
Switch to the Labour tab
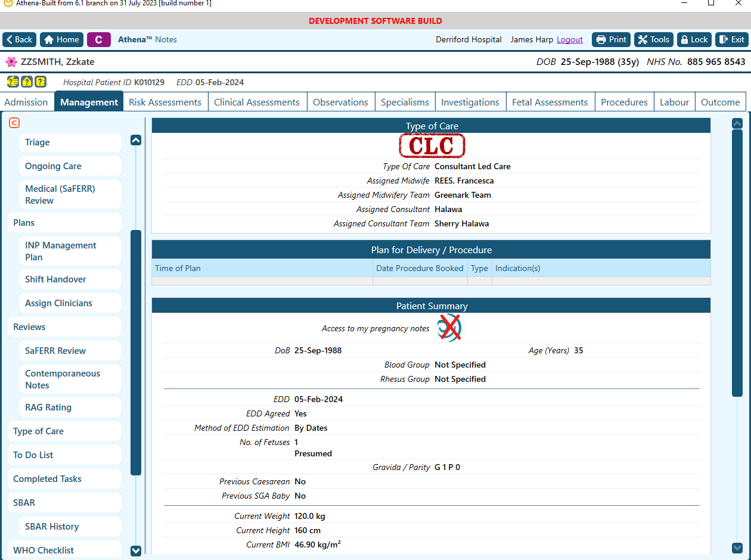pyautogui.click(x=674, y=102)
